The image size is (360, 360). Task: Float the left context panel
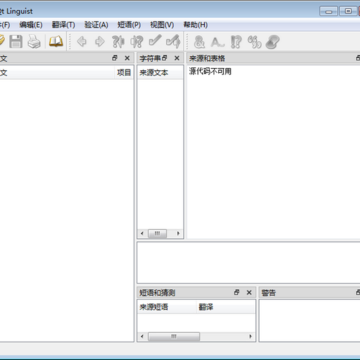pos(115,58)
